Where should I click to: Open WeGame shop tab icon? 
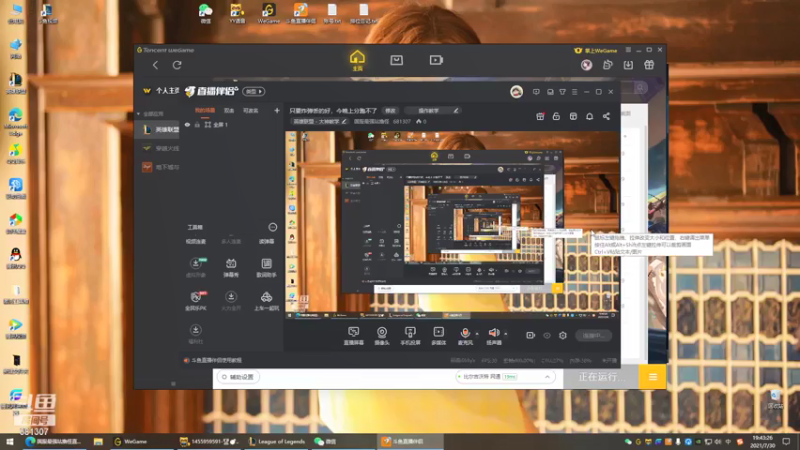pyautogui.click(x=396, y=60)
